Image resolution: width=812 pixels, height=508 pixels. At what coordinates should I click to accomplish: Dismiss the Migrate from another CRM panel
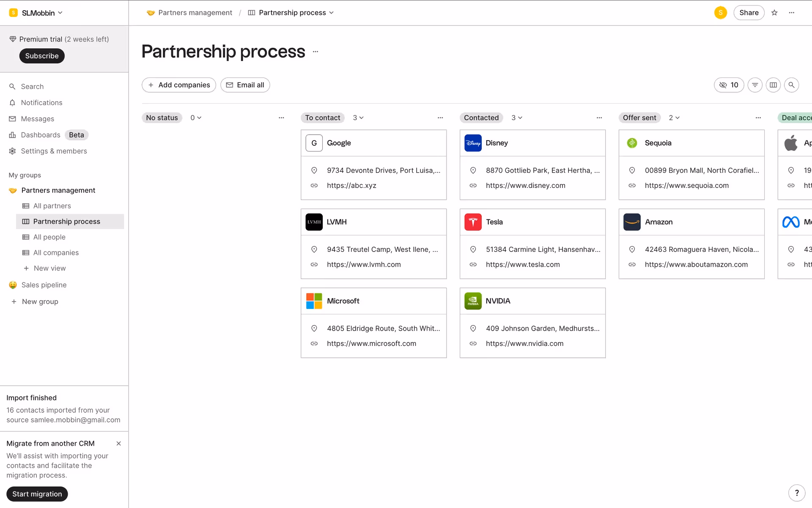pyautogui.click(x=118, y=444)
